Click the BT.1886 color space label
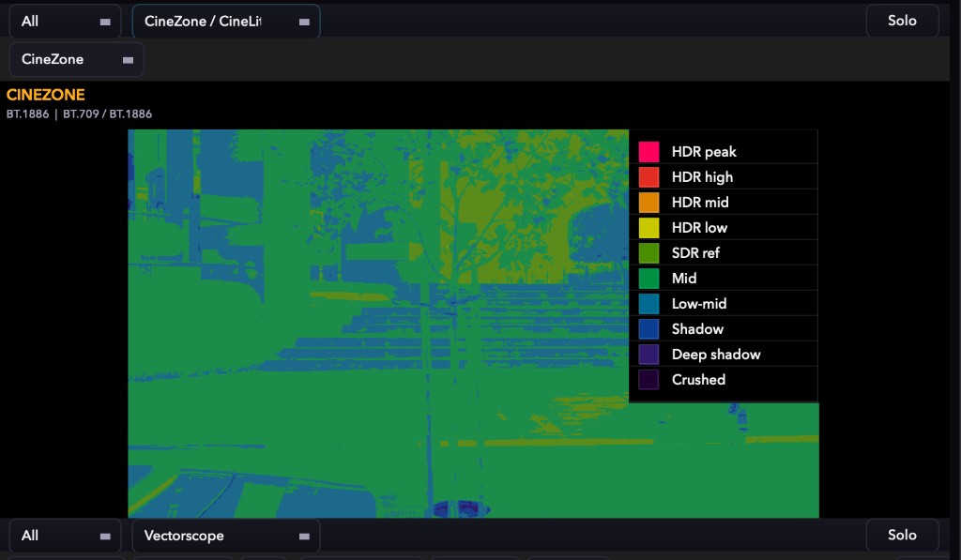 coord(27,114)
